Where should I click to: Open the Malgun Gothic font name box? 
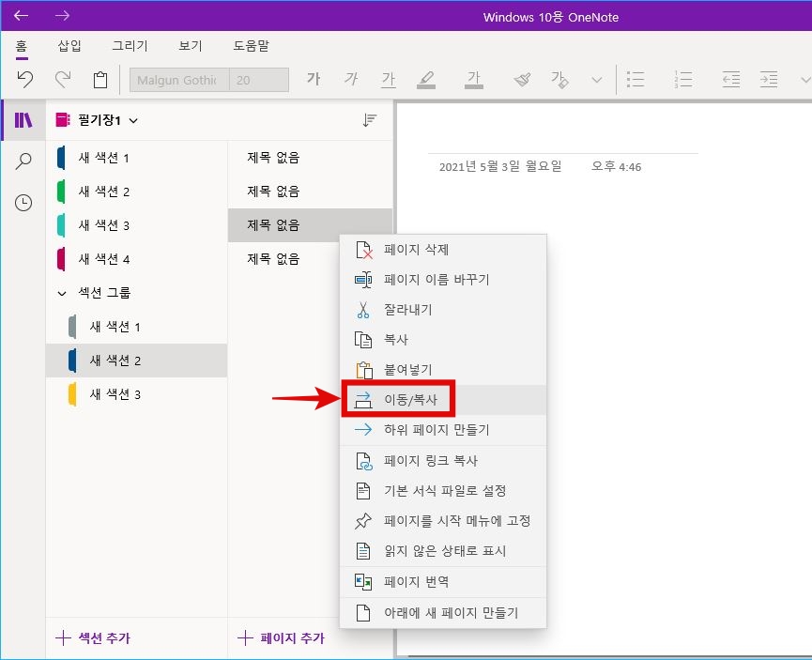[179, 80]
